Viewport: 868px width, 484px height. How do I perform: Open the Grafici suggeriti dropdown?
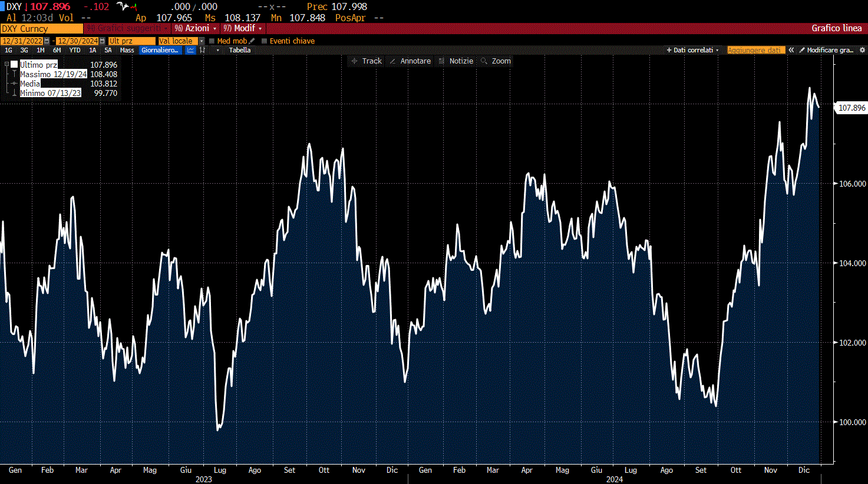click(127, 28)
